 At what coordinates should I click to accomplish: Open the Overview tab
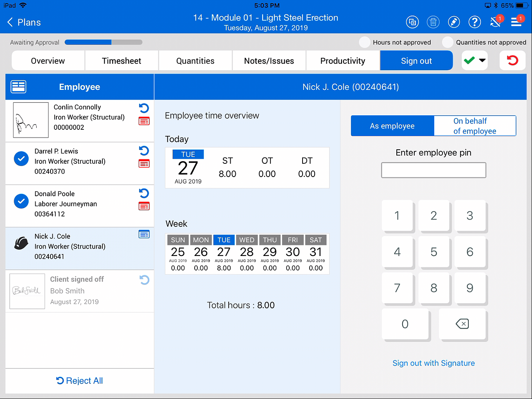point(48,61)
